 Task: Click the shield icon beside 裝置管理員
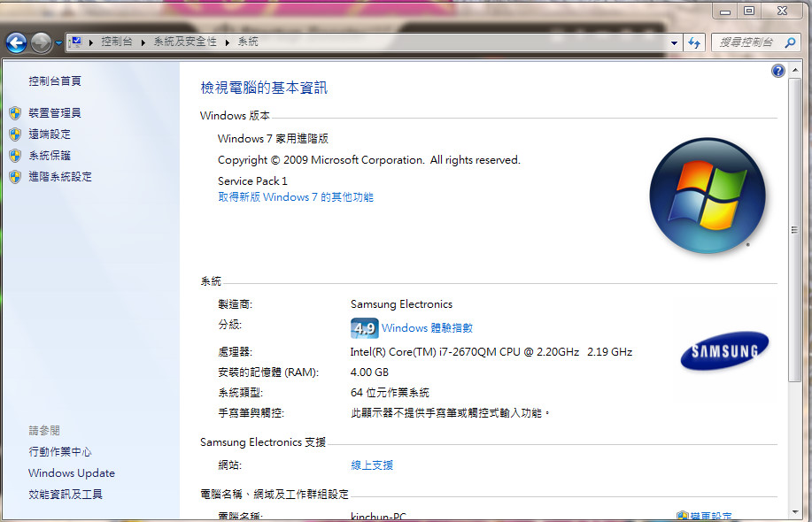(x=15, y=112)
